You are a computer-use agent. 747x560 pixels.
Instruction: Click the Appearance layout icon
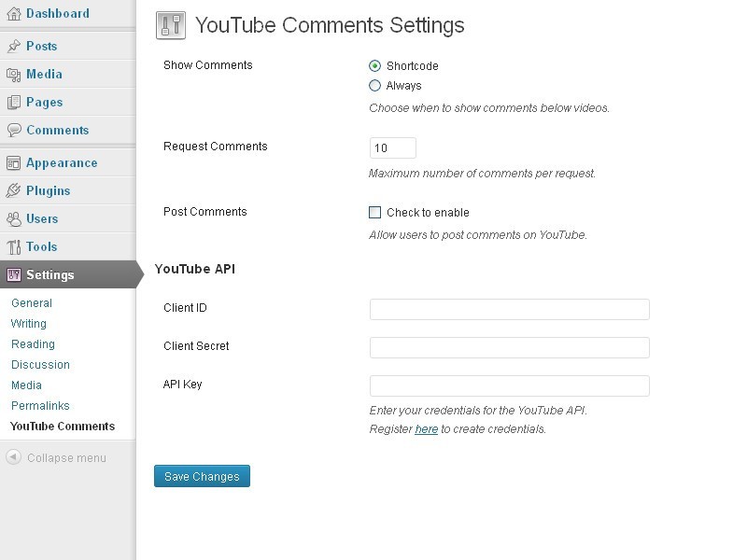pos(14,162)
